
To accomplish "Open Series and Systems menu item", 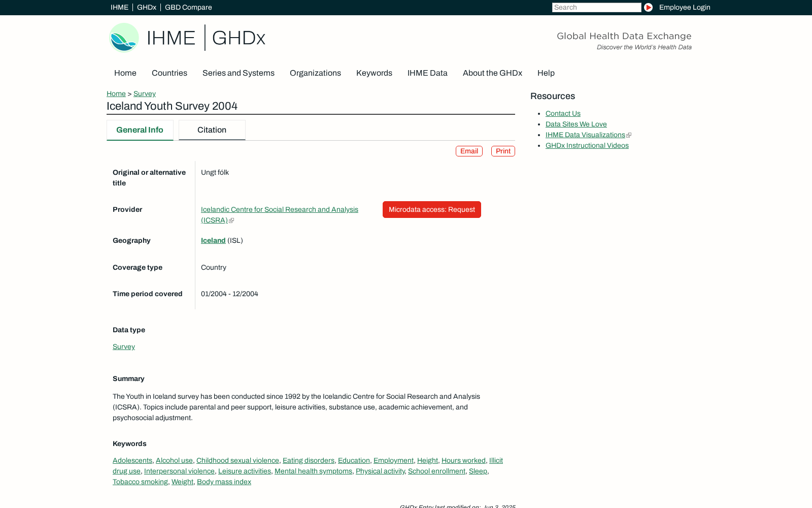I will [239, 73].
